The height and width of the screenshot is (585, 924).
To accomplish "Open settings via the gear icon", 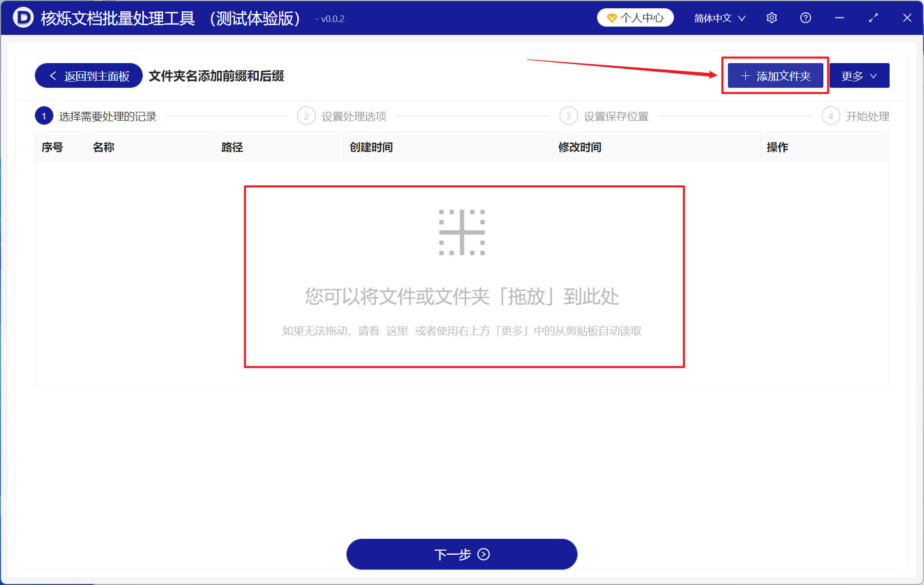I will click(772, 18).
